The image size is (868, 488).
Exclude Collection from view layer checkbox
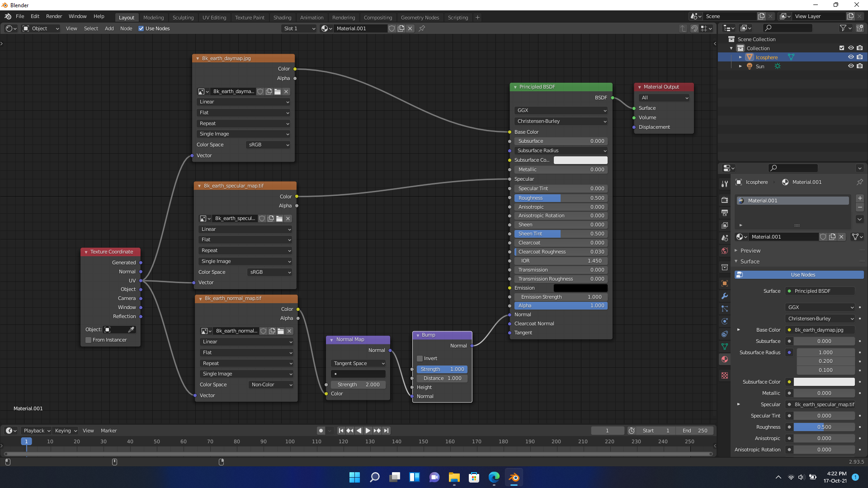(842, 48)
